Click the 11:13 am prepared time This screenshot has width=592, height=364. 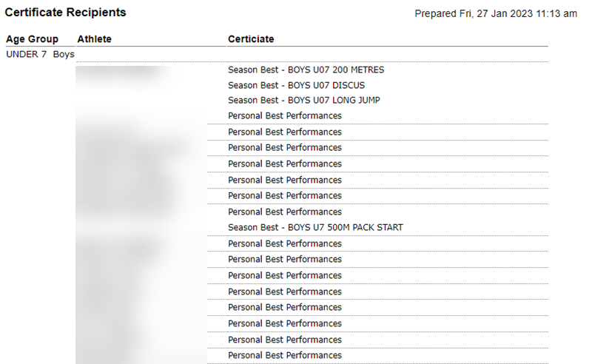pos(556,13)
